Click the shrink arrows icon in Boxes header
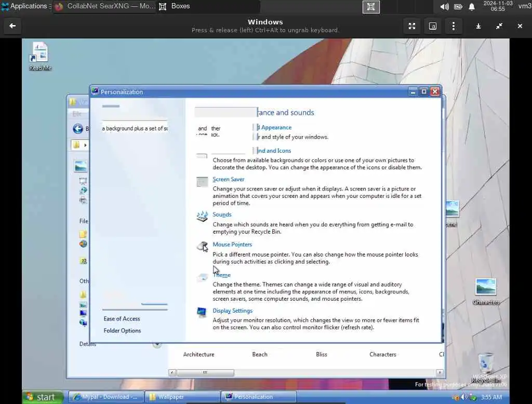 click(x=499, y=26)
